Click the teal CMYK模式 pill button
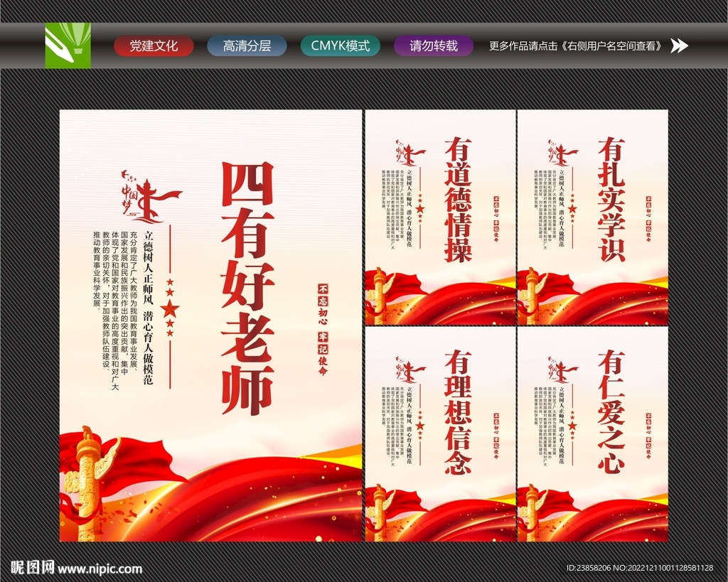This screenshot has width=728, height=582. (x=341, y=46)
